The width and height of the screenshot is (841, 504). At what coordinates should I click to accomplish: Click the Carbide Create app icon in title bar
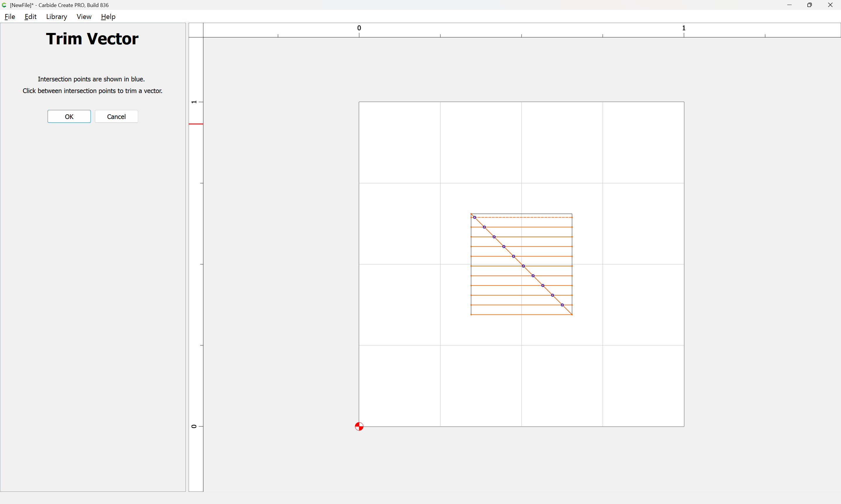[4, 5]
